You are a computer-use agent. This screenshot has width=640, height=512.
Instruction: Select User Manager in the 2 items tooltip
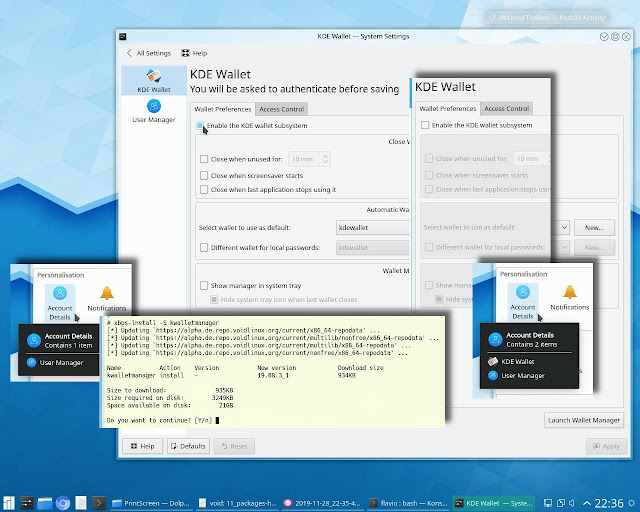pos(517,376)
